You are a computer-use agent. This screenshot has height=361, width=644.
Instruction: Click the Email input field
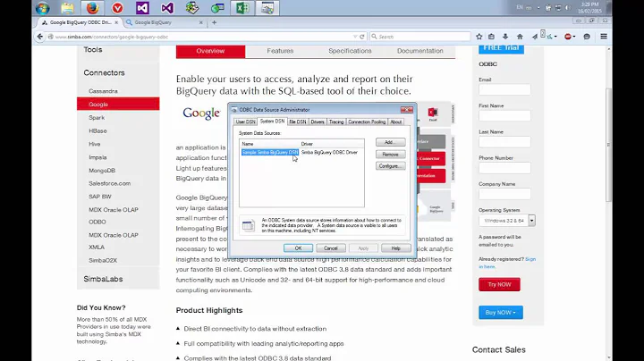(x=504, y=89)
